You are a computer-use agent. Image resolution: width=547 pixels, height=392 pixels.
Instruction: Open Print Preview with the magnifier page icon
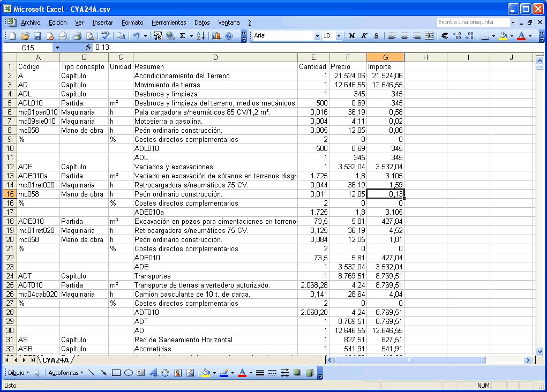tap(90, 36)
